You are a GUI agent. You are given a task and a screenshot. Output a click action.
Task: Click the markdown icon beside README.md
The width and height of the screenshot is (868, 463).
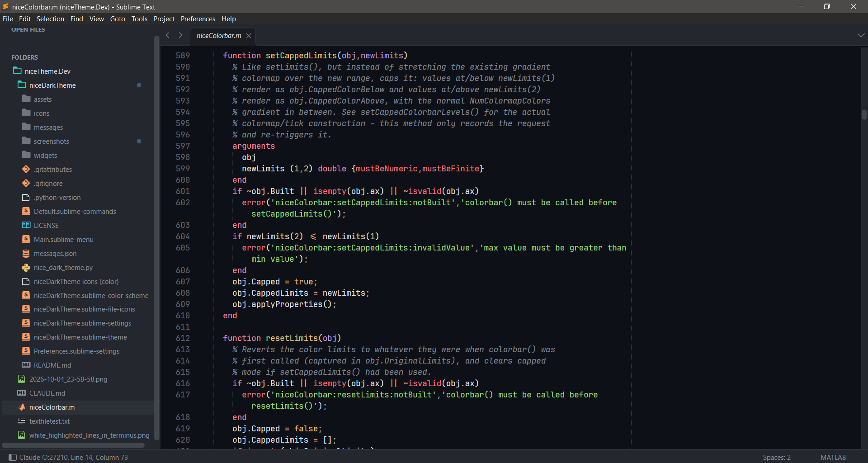pos(26,365)
